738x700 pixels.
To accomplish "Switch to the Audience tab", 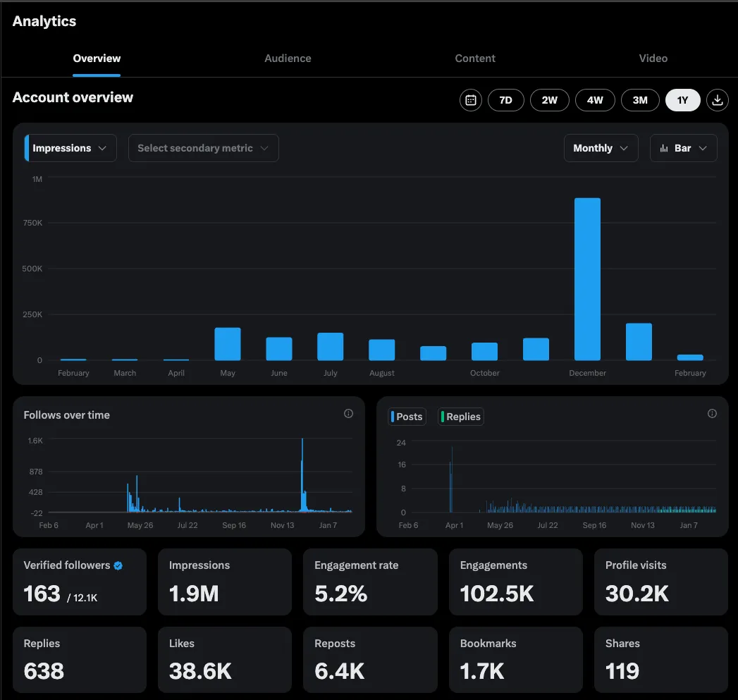I will click(288, 59).
